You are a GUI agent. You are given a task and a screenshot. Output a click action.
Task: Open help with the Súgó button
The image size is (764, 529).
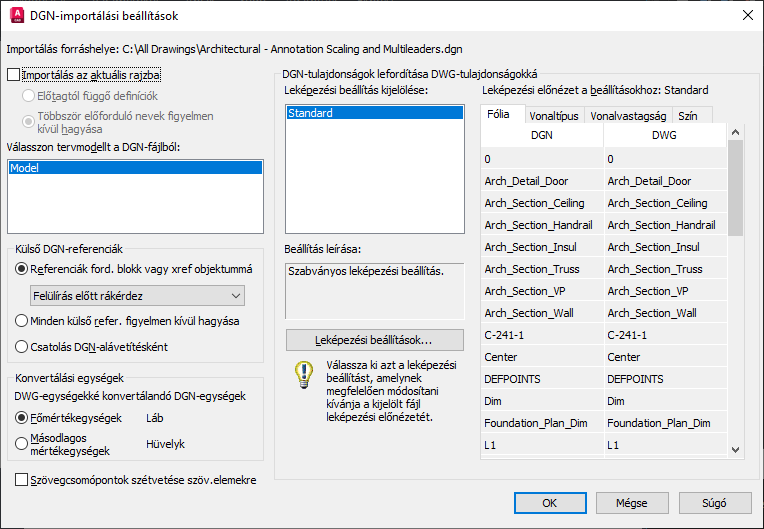pyautogui.click(x=715, y=503)
